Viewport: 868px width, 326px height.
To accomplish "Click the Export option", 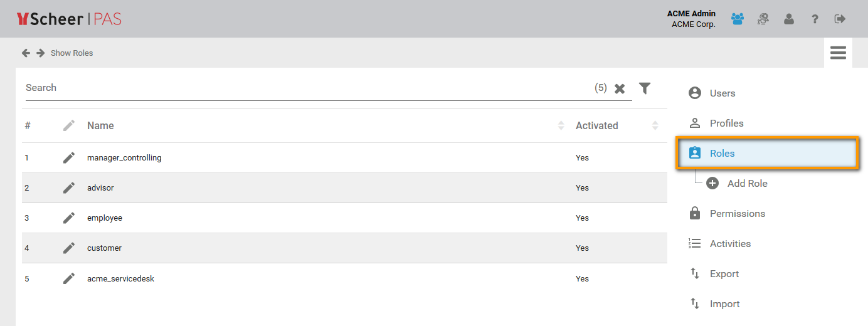I will [x=724, y=274].
